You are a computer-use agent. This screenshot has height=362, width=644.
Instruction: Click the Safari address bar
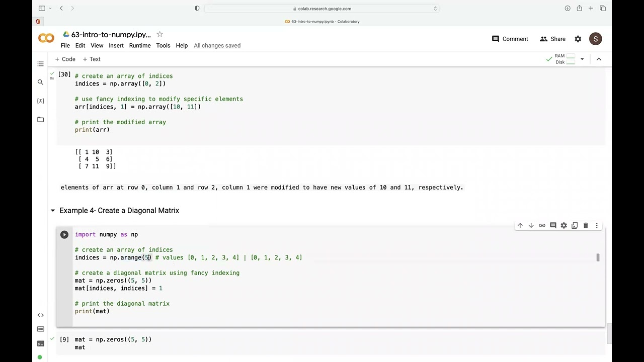point(322,9)
